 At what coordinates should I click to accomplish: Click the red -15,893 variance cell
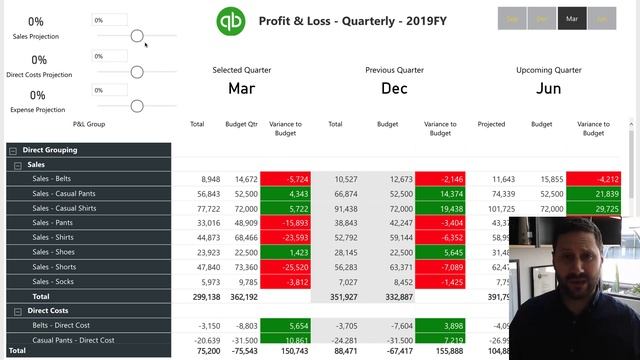(285, 223)
